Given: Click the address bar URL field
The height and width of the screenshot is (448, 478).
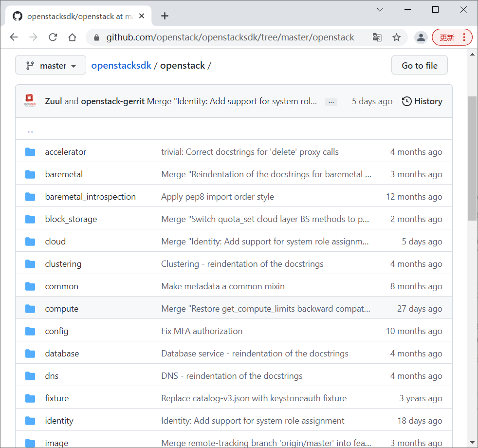Looking at the screenshot, I should coord(230,37).
